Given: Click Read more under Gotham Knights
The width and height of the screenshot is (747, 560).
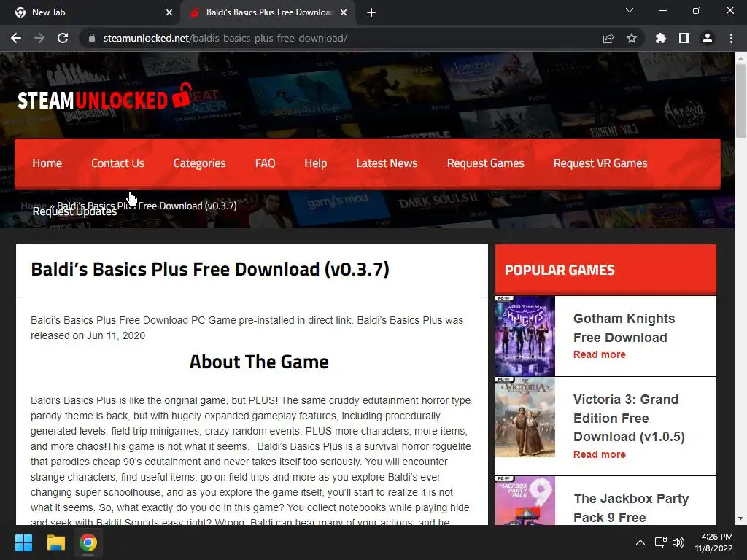Looking at the screenshot, I should click(600, 354).
